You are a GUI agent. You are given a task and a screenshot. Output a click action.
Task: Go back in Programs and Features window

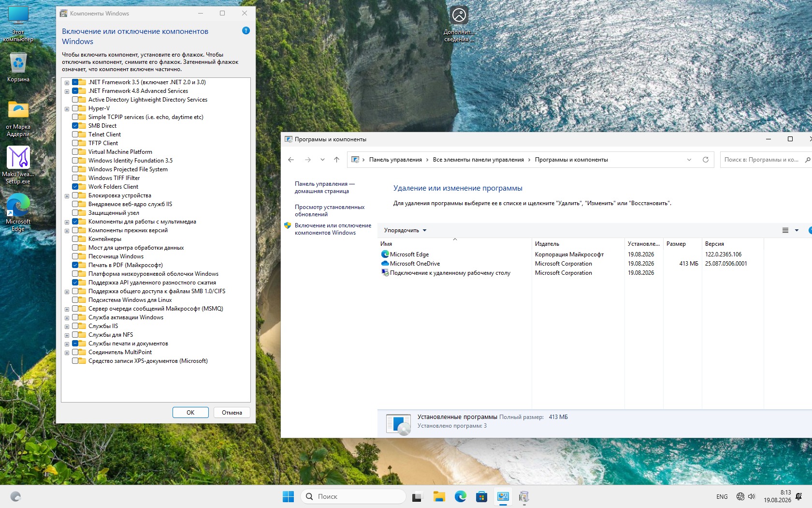(291, 160)
